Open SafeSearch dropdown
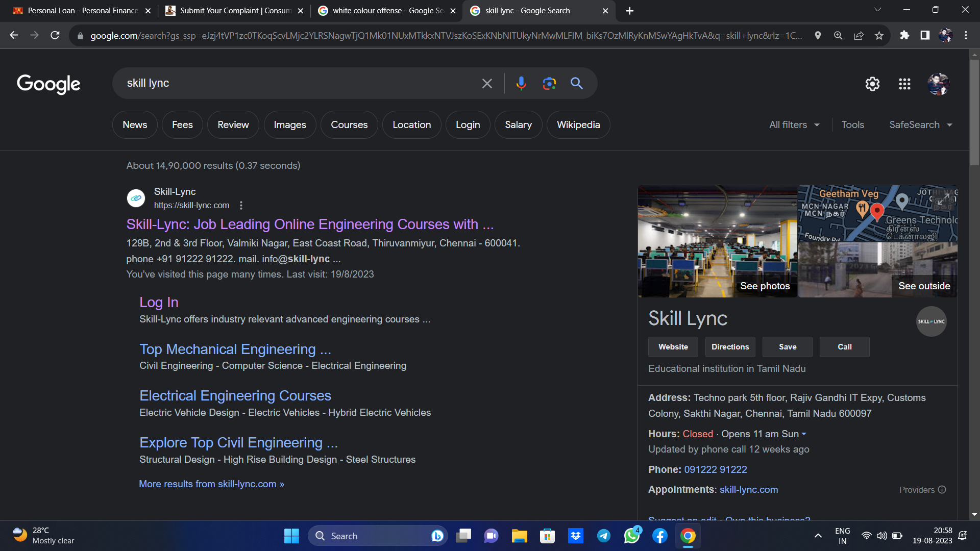The image size is (980, 551). click(921, 124)
